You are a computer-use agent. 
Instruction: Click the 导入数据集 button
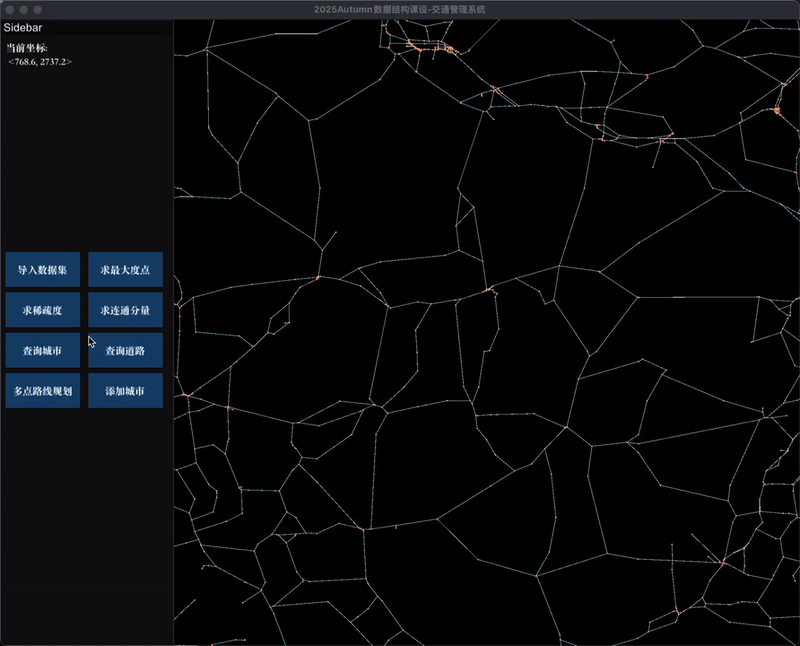click(x=43, y=269)
